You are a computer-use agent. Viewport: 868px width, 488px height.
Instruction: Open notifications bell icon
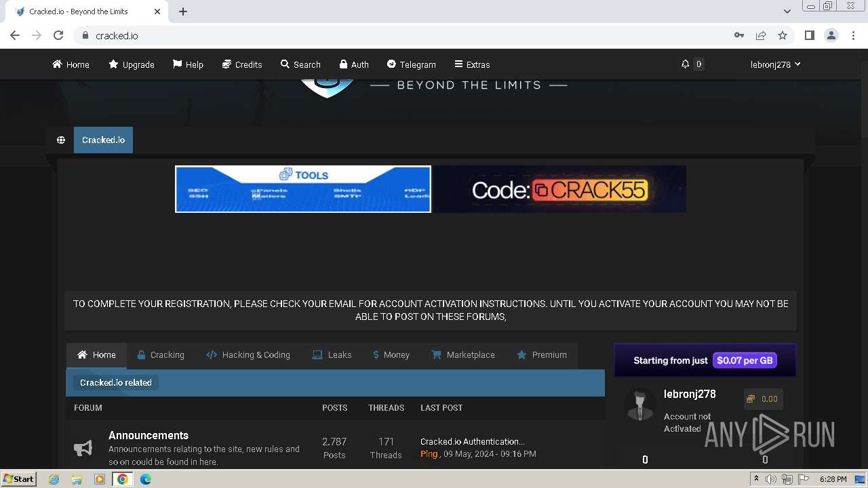click(686, 64)
